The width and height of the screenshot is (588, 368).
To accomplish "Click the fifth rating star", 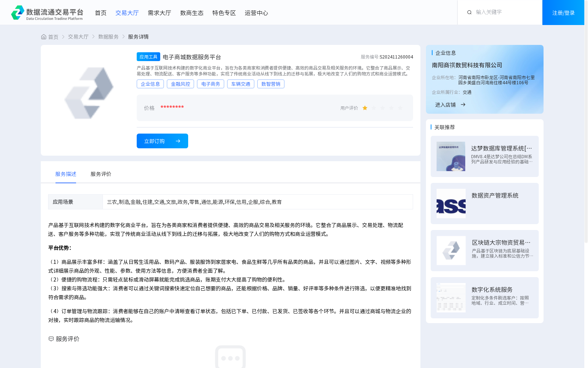I will click(400, 108).
